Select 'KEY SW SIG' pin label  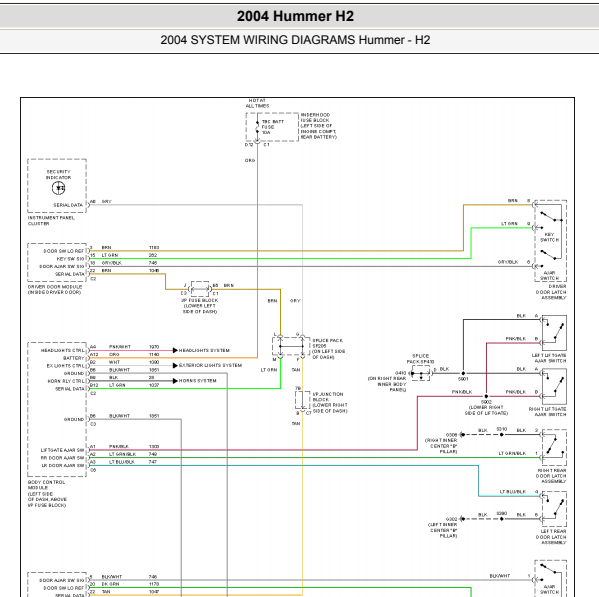[70, 259]
